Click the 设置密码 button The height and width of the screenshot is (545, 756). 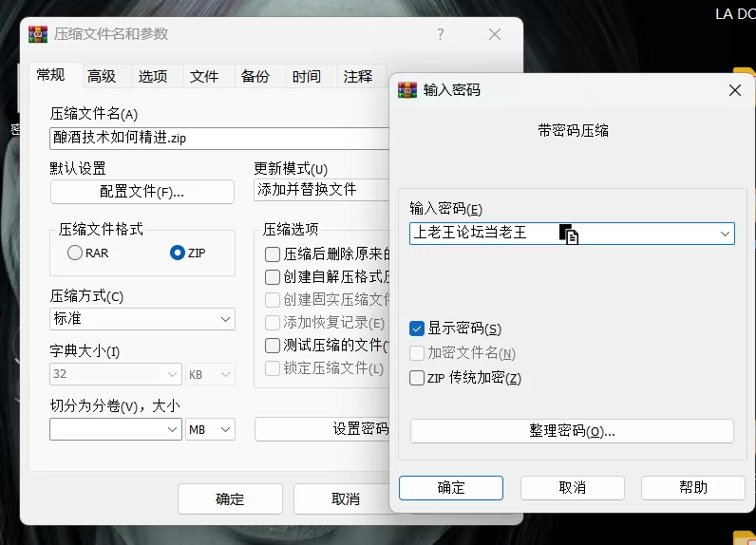322,429
